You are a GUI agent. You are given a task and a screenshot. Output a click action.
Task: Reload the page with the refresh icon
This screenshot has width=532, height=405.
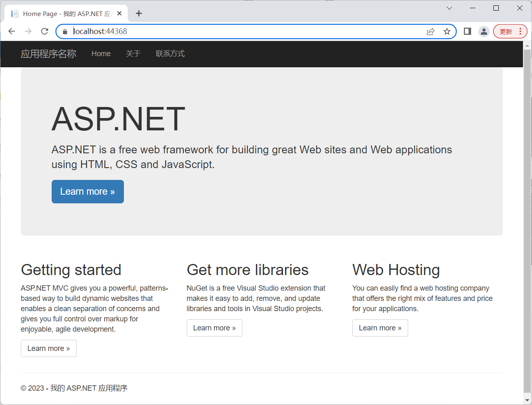[x=45, y=31]
